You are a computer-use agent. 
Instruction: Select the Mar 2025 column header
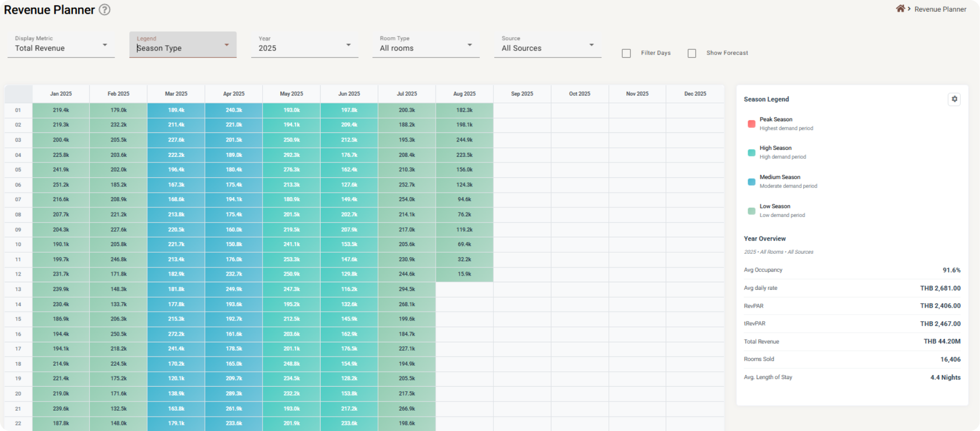click(x=176, y=94)
